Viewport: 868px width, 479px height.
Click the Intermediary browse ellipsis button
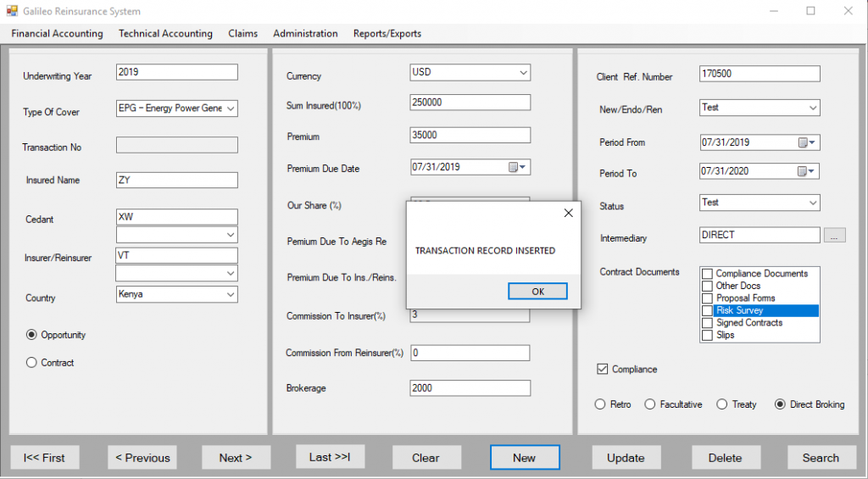[x=835, y=236]
